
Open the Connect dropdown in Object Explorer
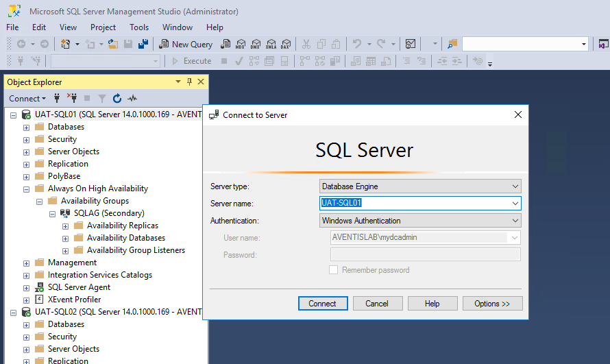click(27, 99)
